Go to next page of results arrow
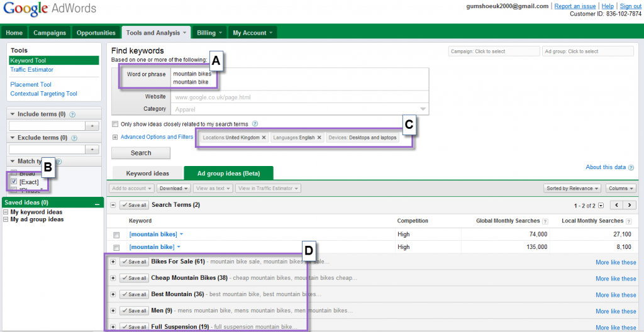The width and height of the screenshot is (644, 332). click(x=629, y=205)
